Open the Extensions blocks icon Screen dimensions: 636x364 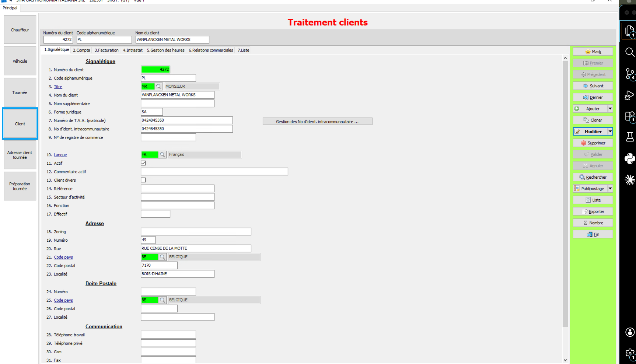(630, 117)
